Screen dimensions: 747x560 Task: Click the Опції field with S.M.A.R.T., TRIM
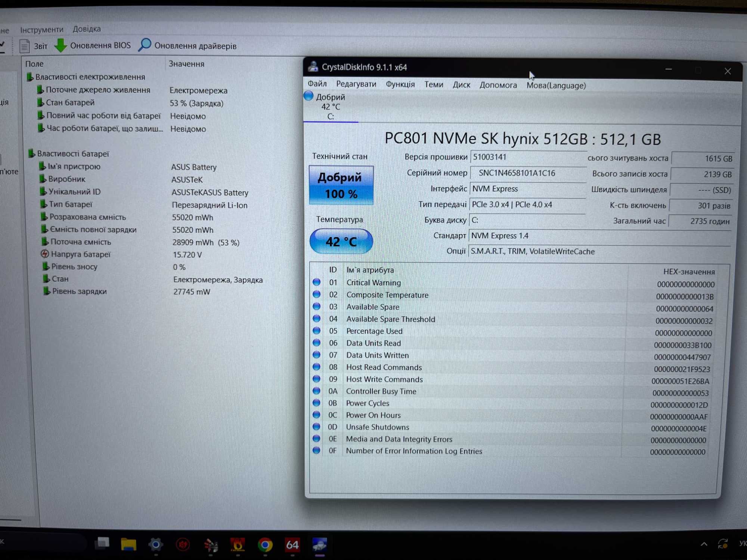[599, 252]
